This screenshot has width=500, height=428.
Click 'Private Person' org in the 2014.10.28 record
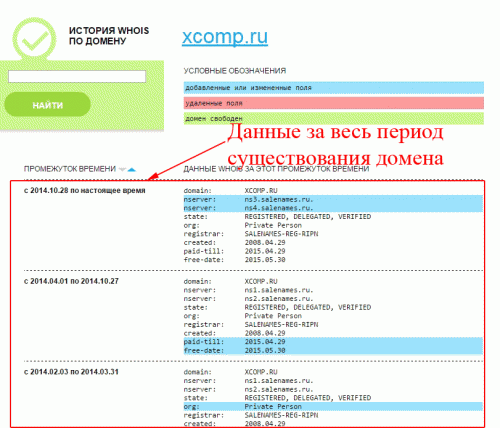tap(273, 225)
